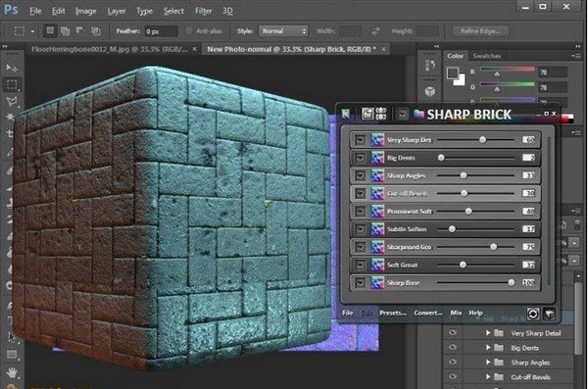The height and width of the screenshot is (389, 588).
Task: Open File in Sharp Brick panel bottom bar
Action: (347, 313)
